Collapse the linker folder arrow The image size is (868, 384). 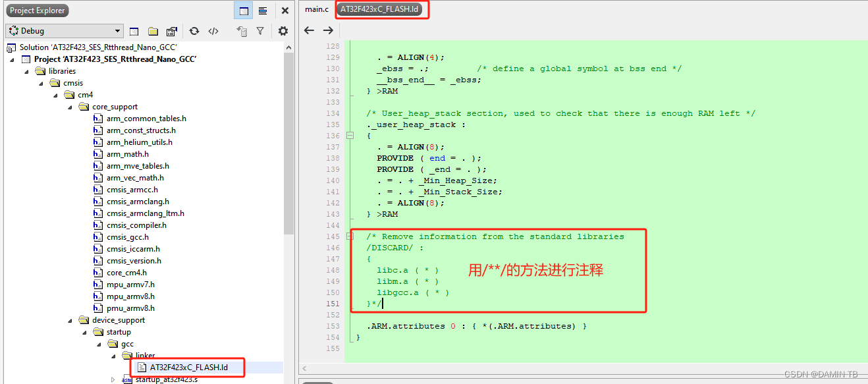(x=113, y=356)
